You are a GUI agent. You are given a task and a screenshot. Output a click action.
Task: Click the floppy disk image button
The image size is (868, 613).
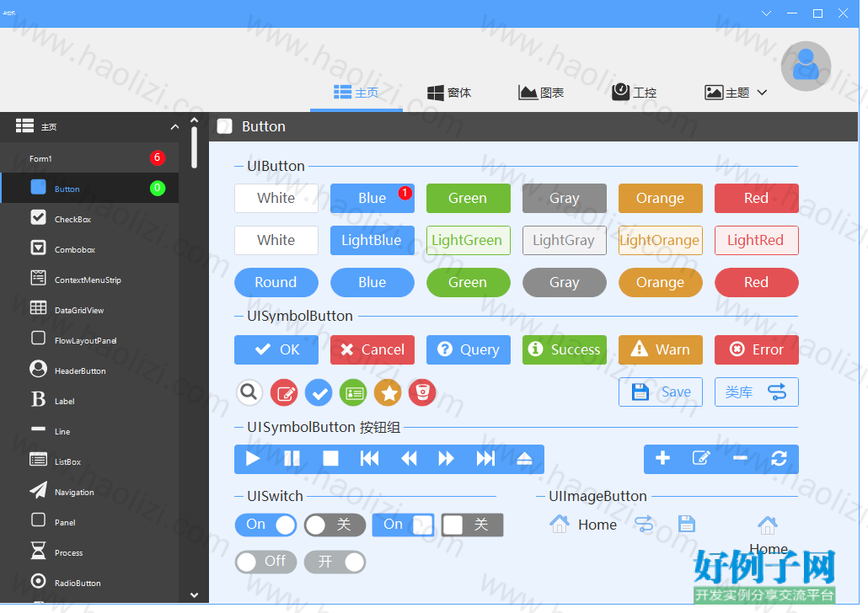687,524
